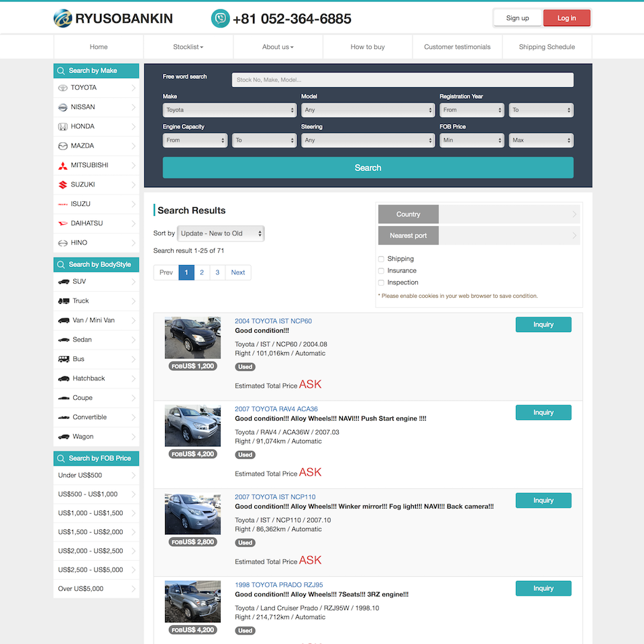Click the Nissan make logo icon
The width and height of the screenshot is (644, 644).
coord(63,107)
